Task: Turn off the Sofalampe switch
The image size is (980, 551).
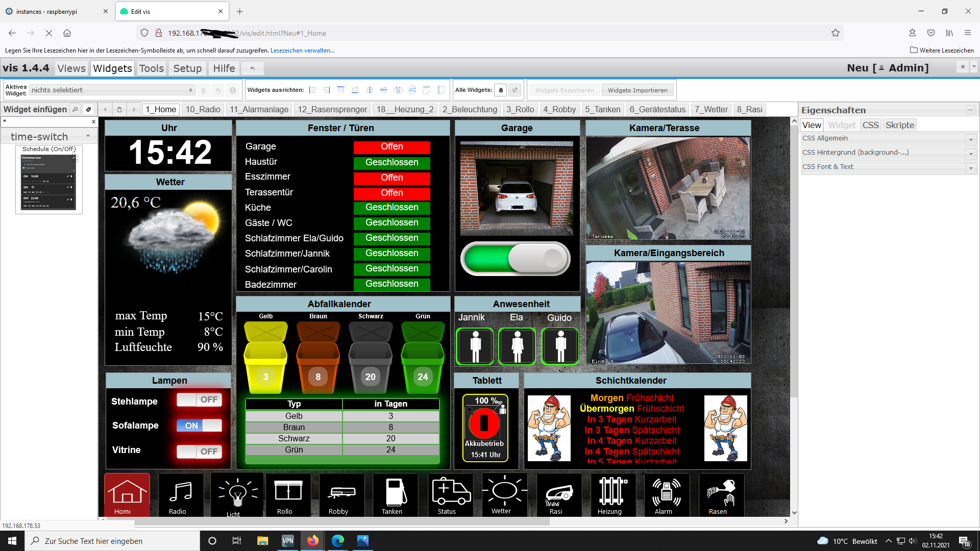Action: 199,425
